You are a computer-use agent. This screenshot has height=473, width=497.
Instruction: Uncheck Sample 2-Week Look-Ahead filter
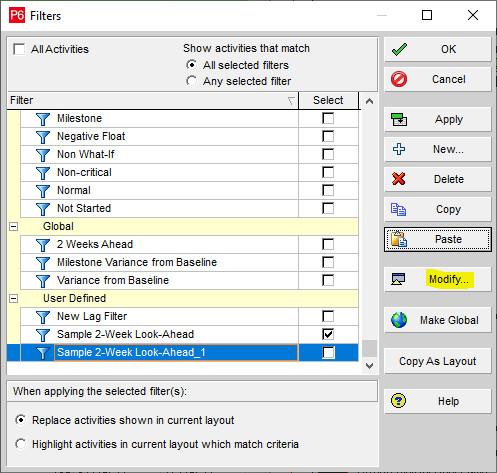[x=328, y=334]
